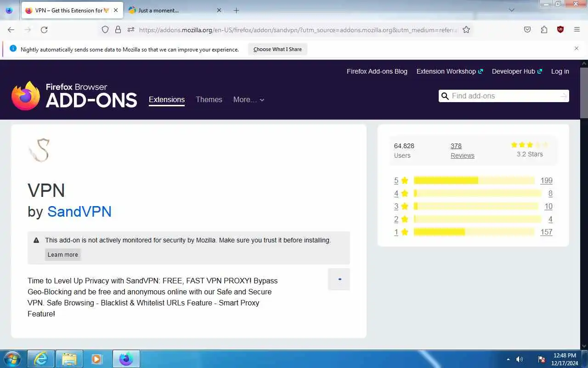588x368 pixels.
Task: Select the Extensions navigation item
Action: (x=167, y=99)
